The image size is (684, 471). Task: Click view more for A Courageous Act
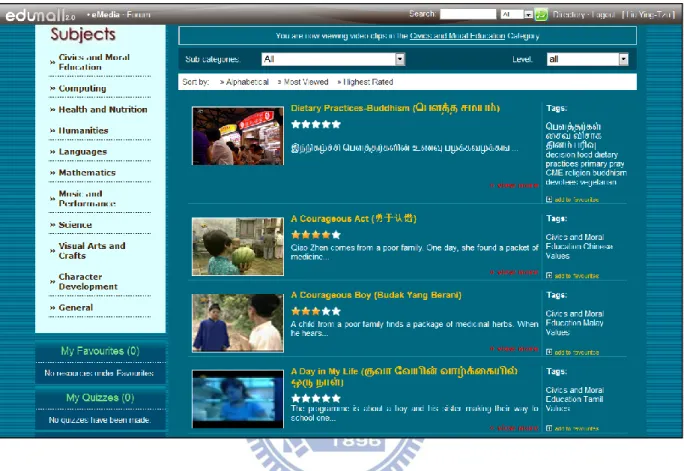[x=515, y=273]
